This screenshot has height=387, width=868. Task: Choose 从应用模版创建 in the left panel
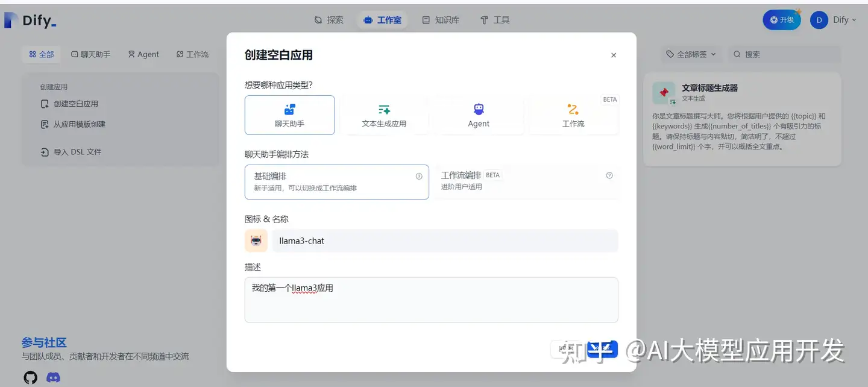(x=73, y=124)
